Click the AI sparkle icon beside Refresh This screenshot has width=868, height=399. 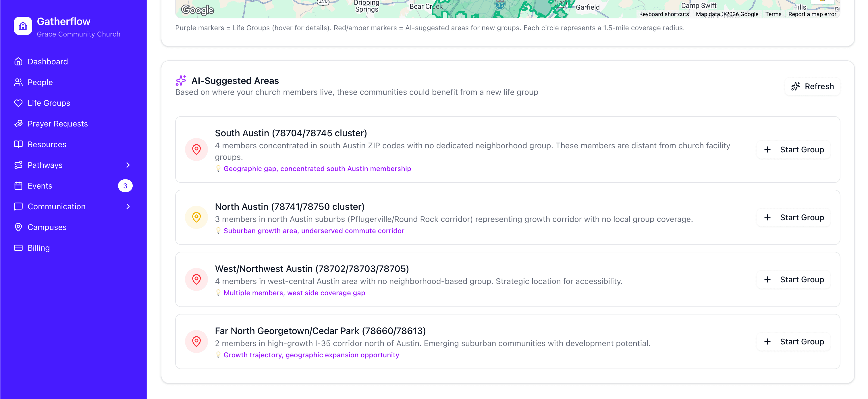coord(796,86)
